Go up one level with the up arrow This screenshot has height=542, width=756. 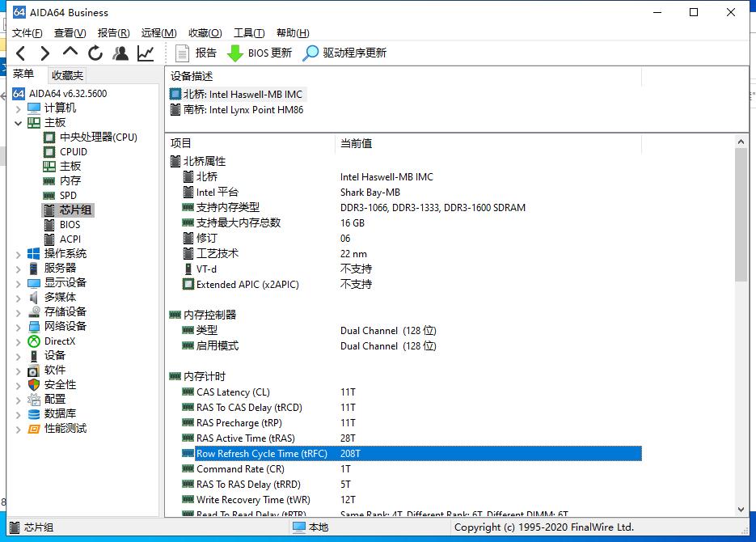point(70,52)
